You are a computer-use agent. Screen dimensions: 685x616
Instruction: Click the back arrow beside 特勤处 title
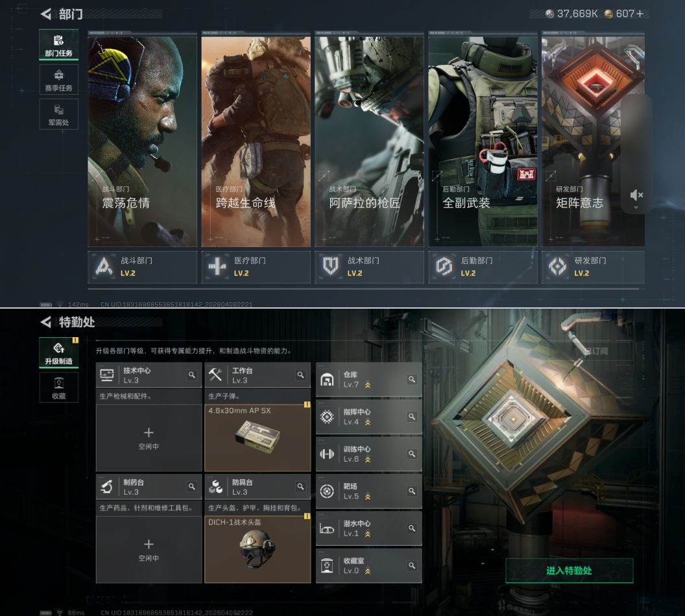[45, 322]
